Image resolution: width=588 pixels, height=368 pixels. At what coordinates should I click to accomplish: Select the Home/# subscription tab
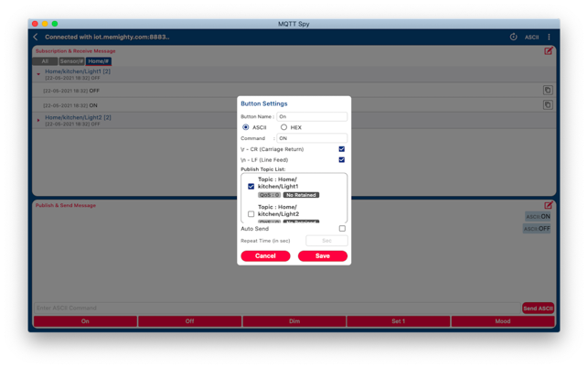coord(99,61)
